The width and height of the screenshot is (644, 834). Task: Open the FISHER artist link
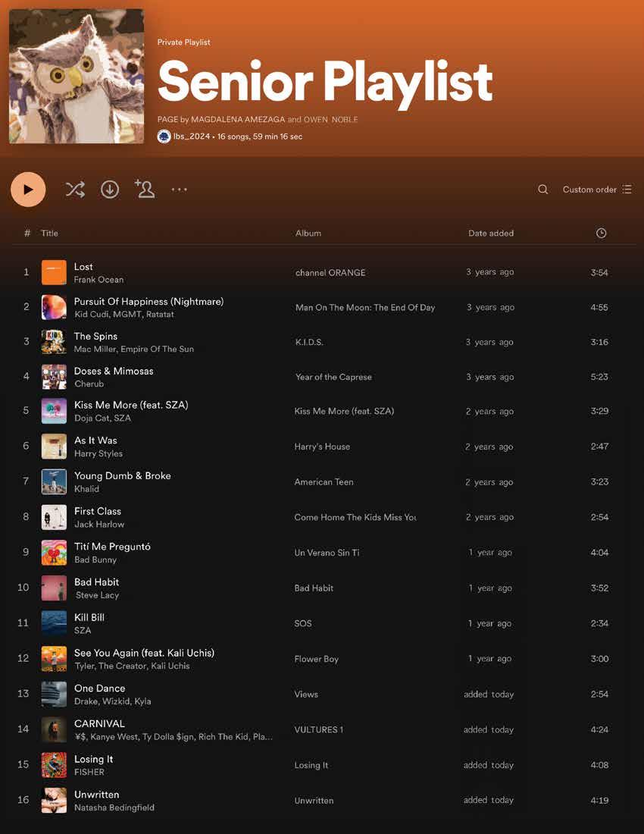click(89, 773)
